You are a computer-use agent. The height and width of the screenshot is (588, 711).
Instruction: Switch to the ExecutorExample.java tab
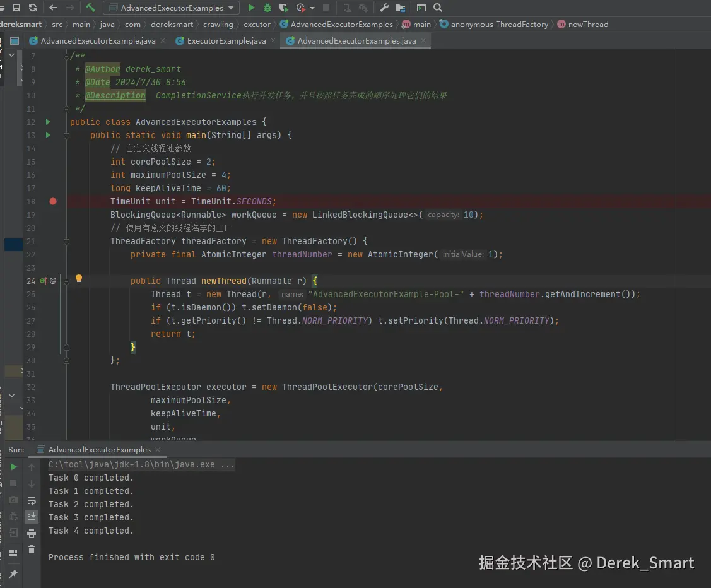[226, 41]
